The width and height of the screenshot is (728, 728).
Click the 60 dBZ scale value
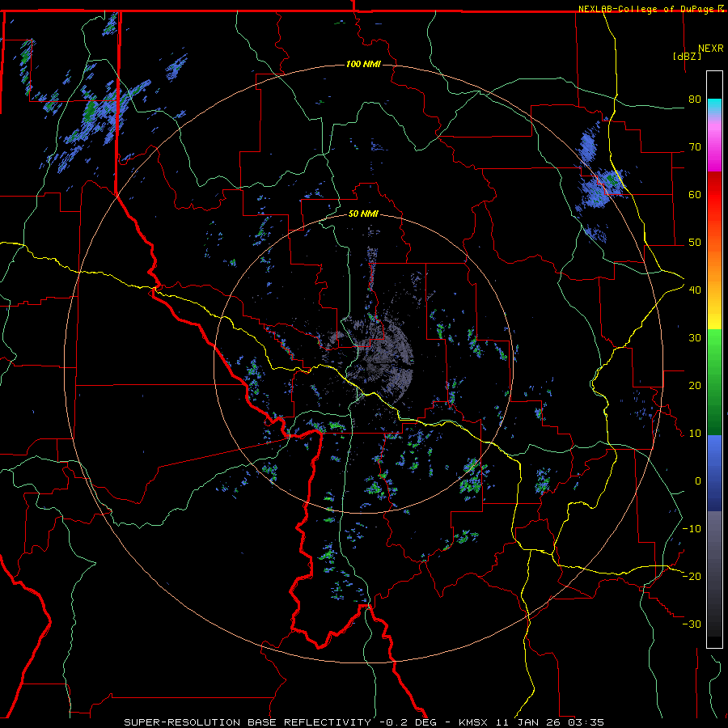click(x=695, y=194)
